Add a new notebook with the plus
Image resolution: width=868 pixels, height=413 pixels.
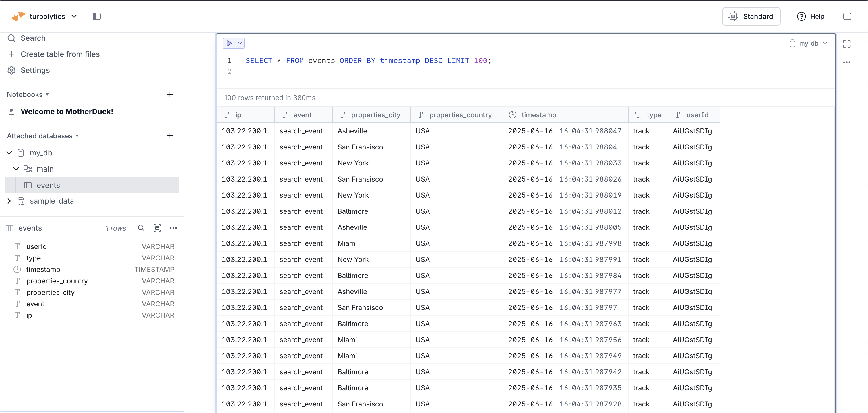coord(170,94)
